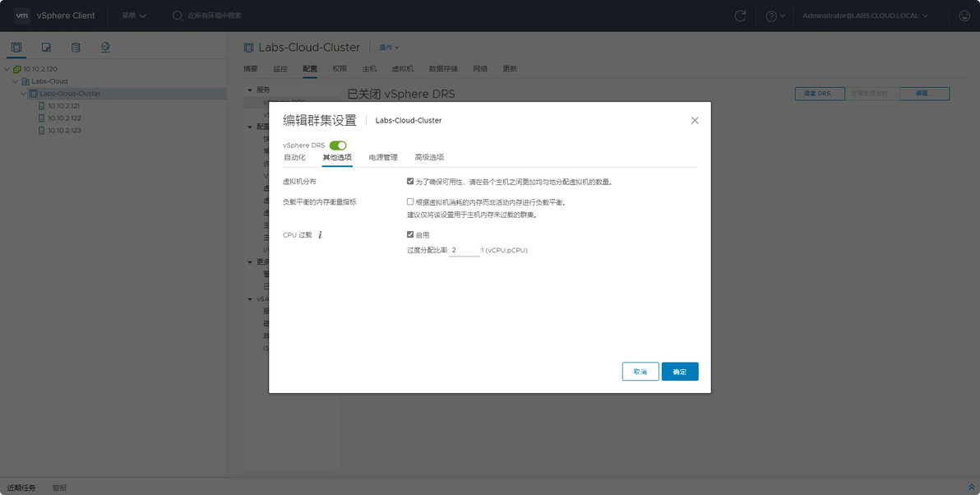Uncheck the CPU overcommit enable checkbox
This screenshot has width=980, height=495.
[x=410, y=234]
